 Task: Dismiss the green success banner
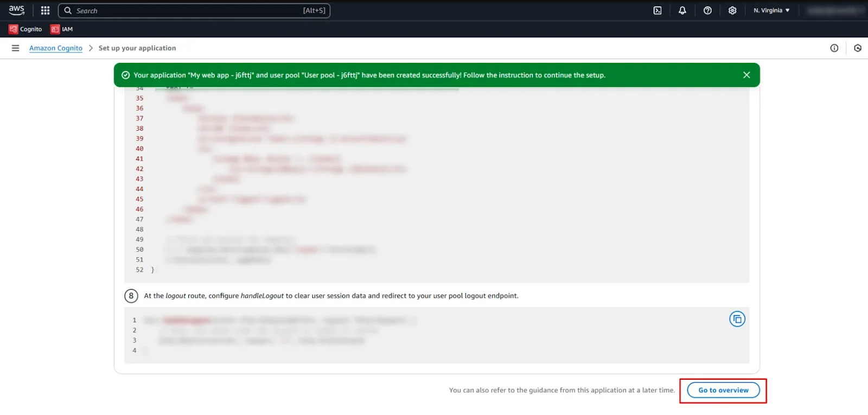pos(746,75)
